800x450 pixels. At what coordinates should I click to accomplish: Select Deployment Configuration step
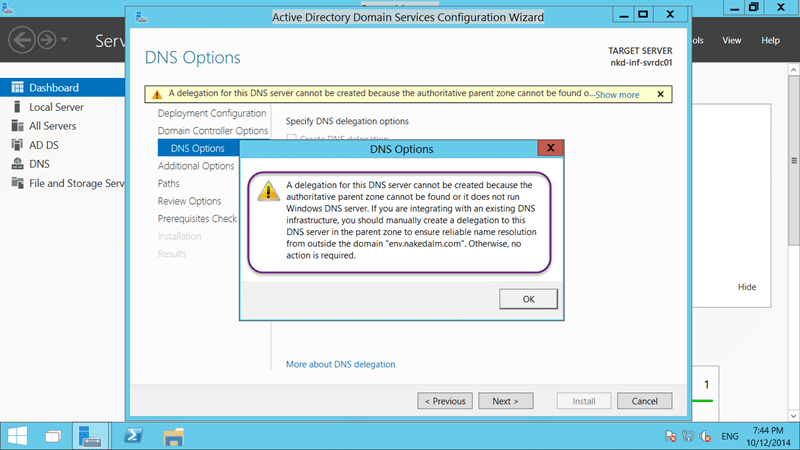(212, 113)
